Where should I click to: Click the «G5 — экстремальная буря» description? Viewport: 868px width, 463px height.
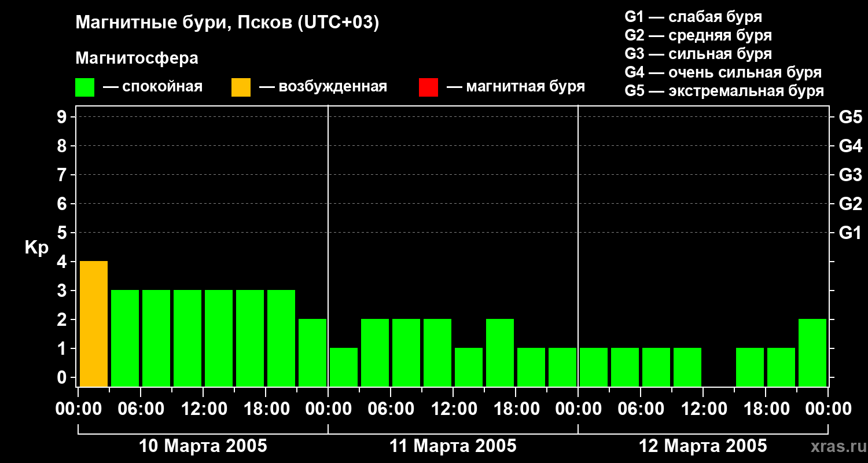click(724, 91)
